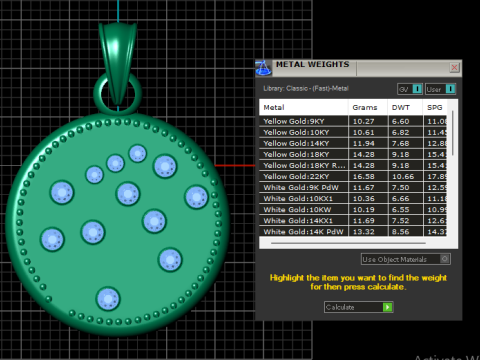Select the White Gold:14K PdW row

[x=353, y=231]
